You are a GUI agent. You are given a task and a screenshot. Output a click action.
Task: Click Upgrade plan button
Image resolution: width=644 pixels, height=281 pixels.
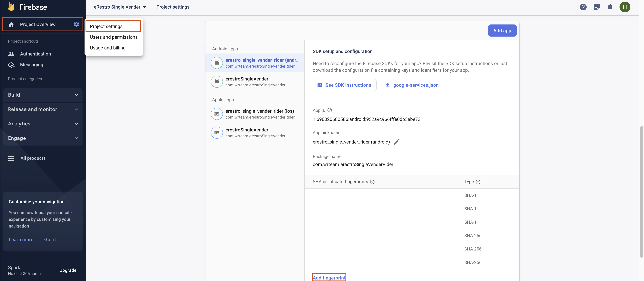(x=68, y=270)
